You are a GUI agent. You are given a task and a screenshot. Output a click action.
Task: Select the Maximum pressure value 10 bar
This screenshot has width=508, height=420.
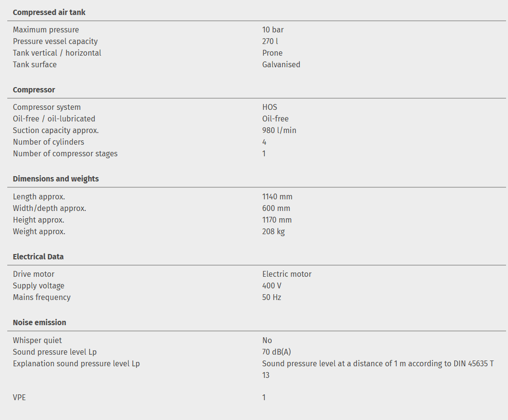[273, 30]
